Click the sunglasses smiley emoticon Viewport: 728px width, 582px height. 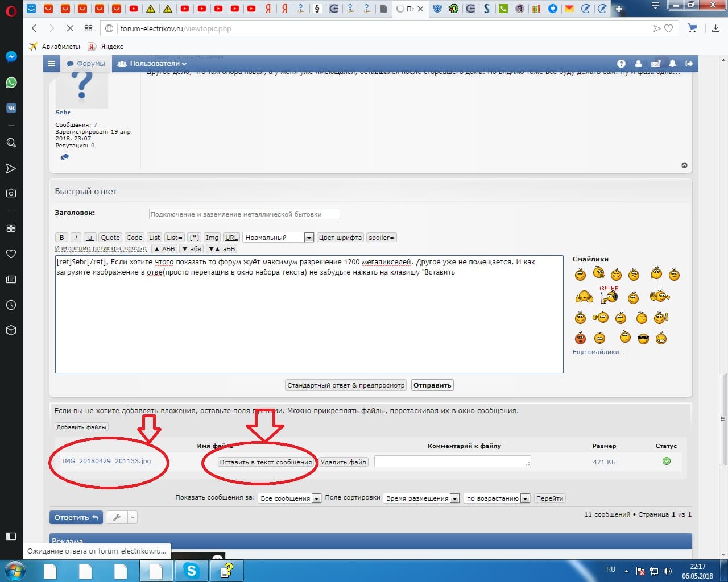click(x=643, y=339)
